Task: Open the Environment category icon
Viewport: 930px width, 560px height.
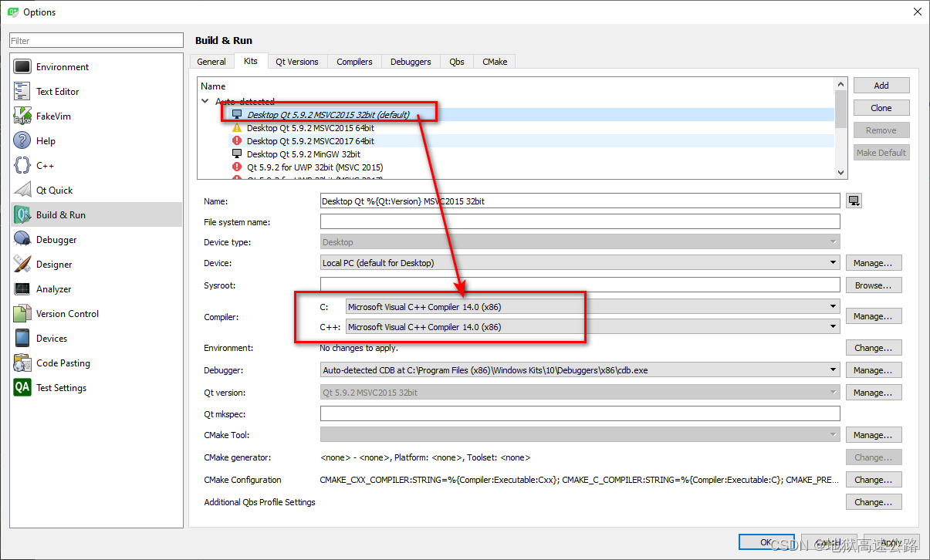Action: point(22,67)
